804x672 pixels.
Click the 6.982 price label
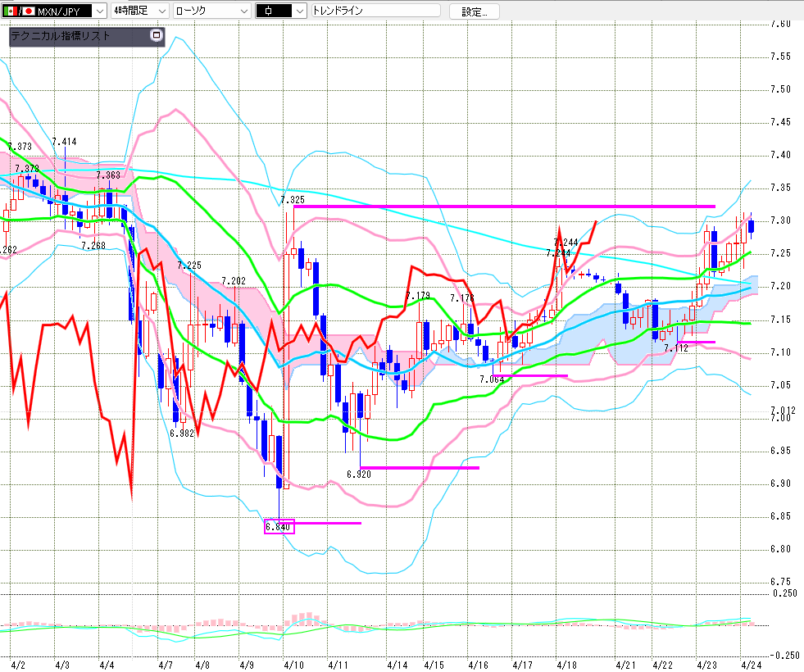pyautogui.click(x=182, y=434)
